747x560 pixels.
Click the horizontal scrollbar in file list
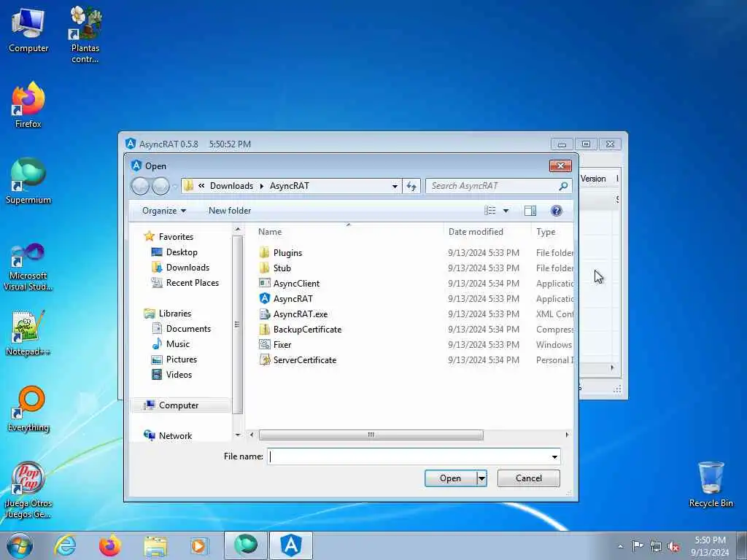click(371, 435)
